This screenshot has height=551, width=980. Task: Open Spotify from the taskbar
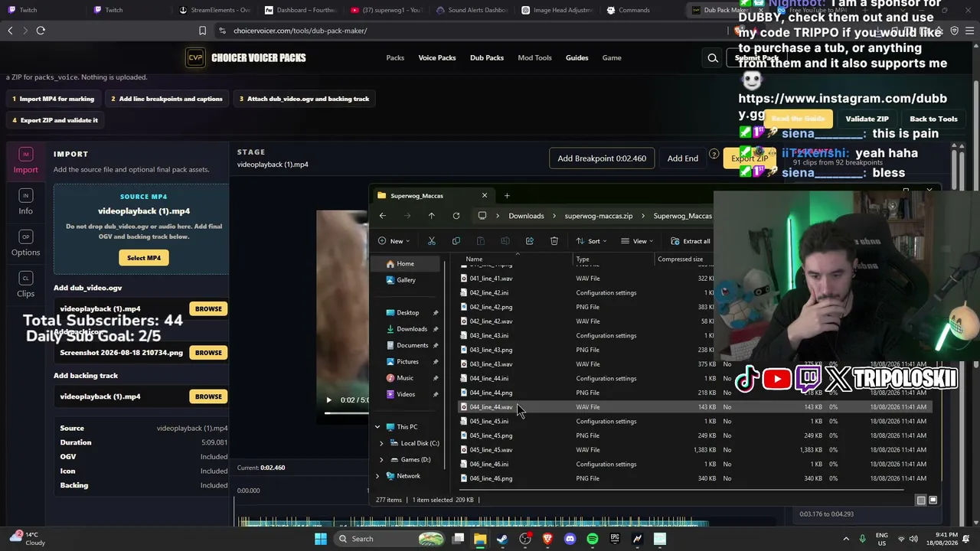[593, 539]
